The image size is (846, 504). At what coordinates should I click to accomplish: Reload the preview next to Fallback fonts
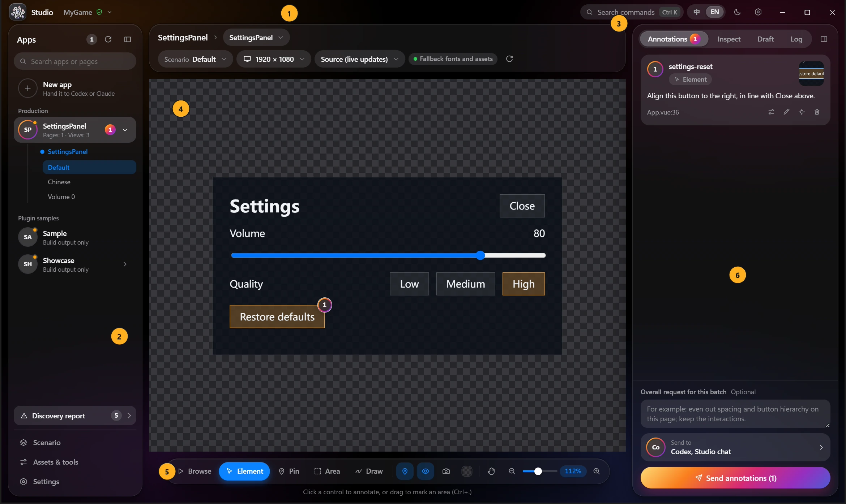509,59
